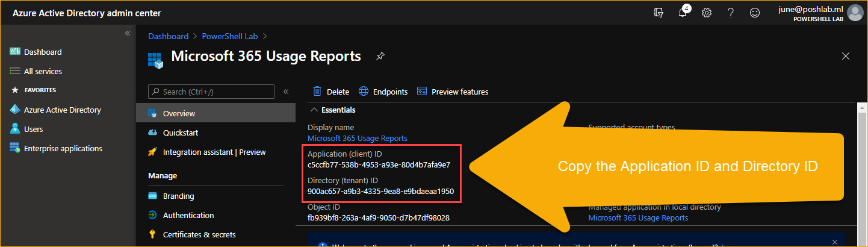Screen dimensions: 868x247
Task: Open All services in the sidebar
Action: point(43,71)
